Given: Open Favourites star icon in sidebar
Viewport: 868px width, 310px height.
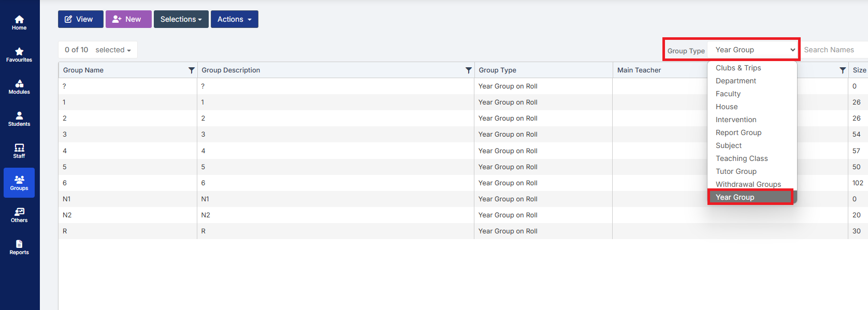Looking at the screenshot, I should pos(19,55).
